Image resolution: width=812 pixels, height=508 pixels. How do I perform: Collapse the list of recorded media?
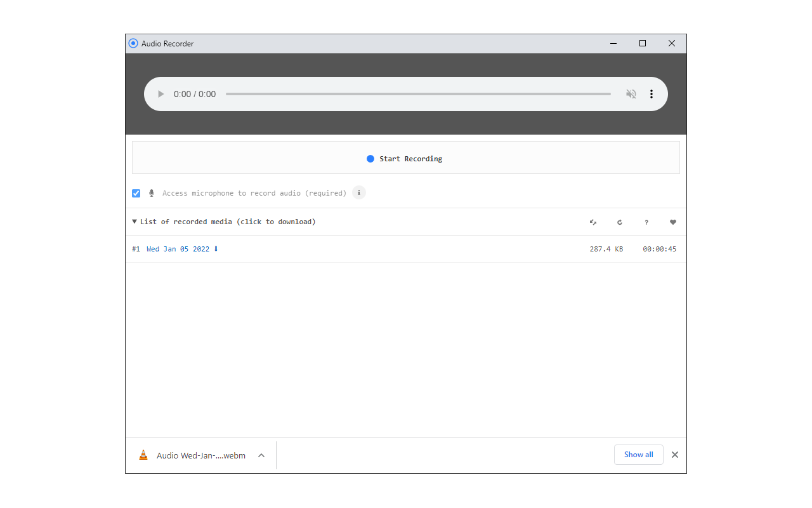pyautogui.click(x=134, y=221)
